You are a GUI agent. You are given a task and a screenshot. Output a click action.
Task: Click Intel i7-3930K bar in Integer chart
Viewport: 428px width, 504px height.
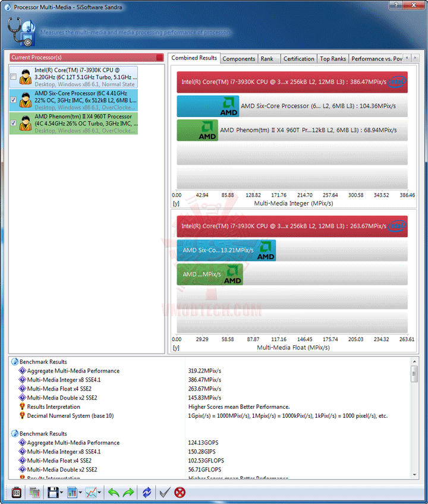click(x=292, y=82)
